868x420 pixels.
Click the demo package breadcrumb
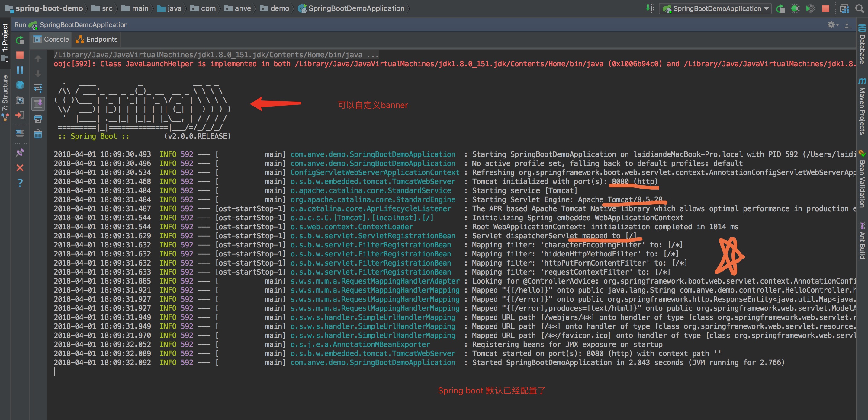pos(275,8)
